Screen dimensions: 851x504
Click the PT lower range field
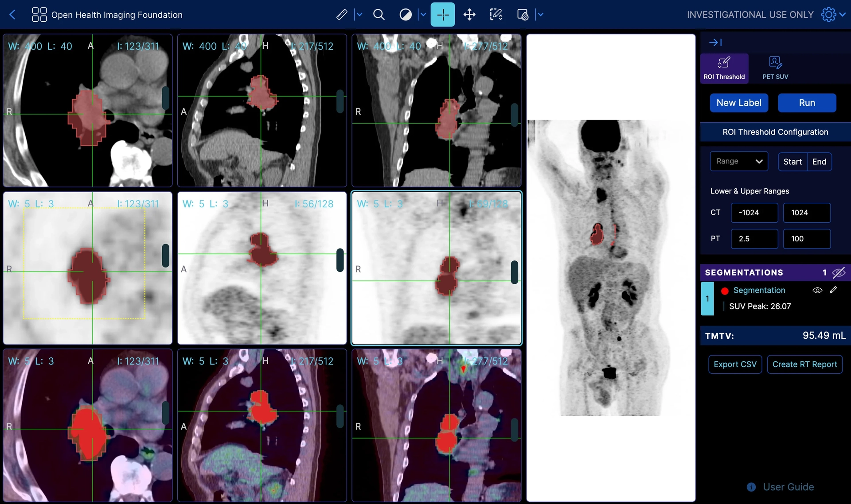point(754,239)
